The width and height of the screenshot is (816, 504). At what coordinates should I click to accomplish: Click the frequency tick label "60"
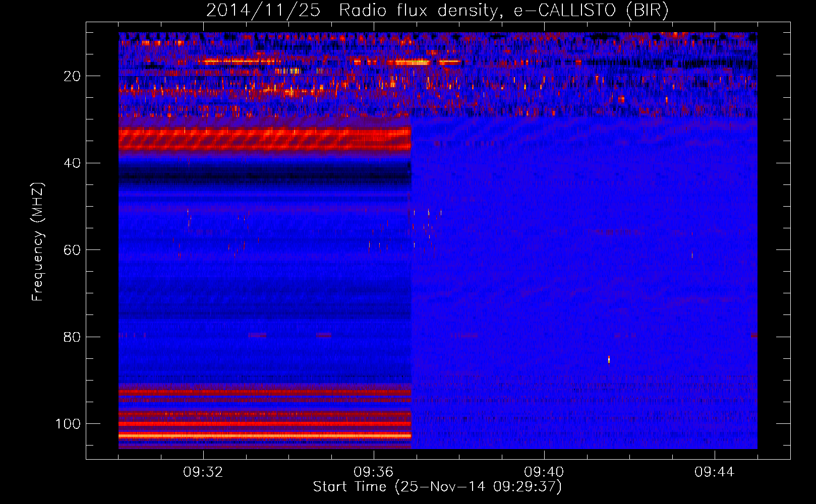click(x=73, y=250)
